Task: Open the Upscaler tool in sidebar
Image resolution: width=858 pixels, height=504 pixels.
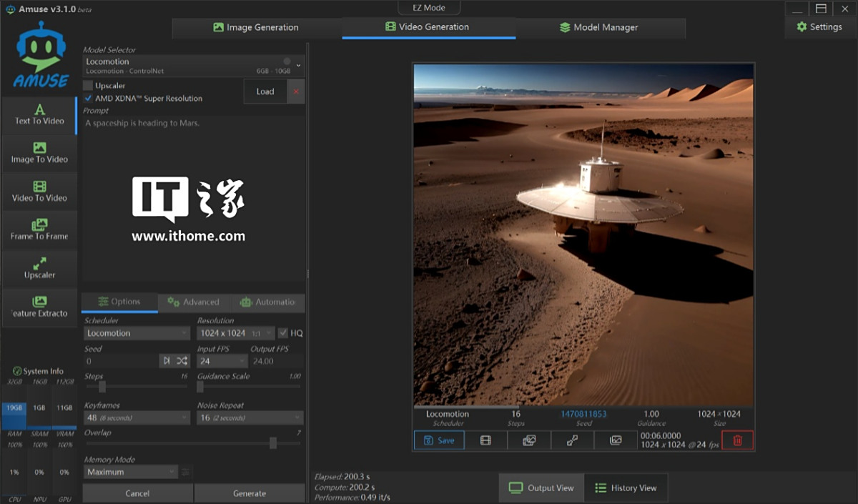Action: [x=39, y=269]
